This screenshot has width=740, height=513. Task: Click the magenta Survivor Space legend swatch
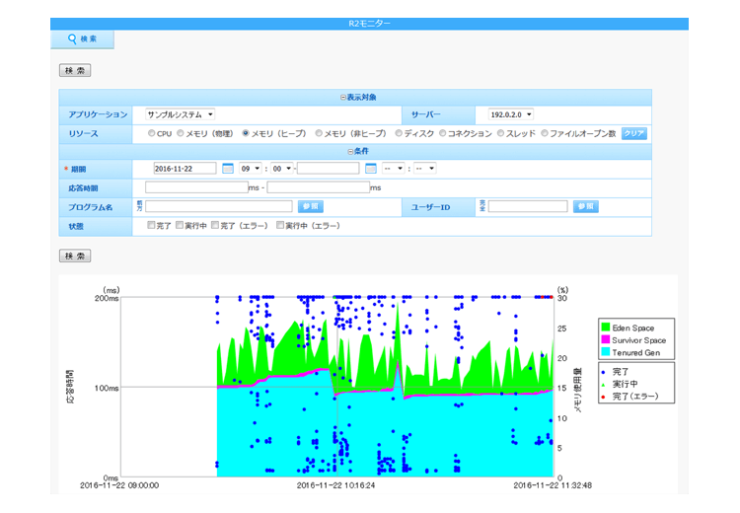coord(605,340)
